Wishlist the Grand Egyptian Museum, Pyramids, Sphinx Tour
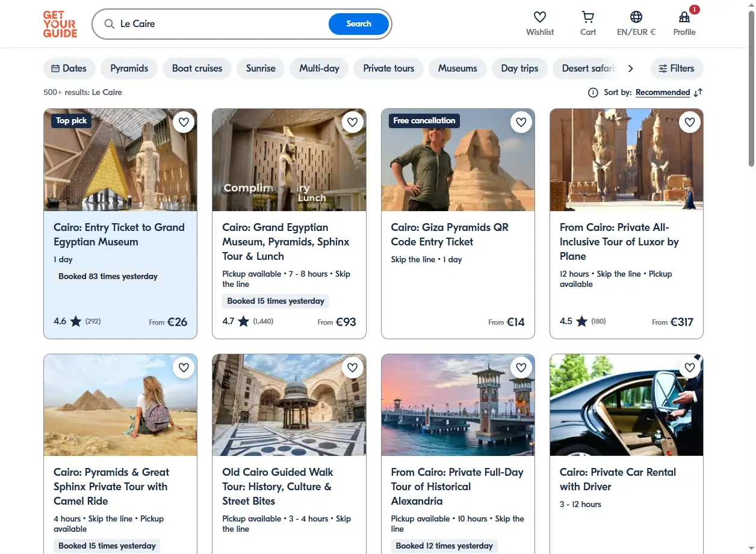756x554 pixels. pos(353,122)
